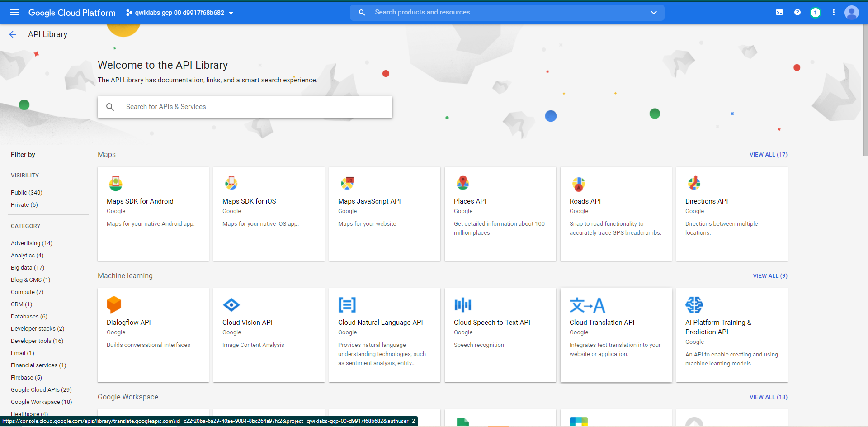Viewport: 868px width, 427px height.
Task: Open the qwiklabs project selector dropdown
Action: 179,13
